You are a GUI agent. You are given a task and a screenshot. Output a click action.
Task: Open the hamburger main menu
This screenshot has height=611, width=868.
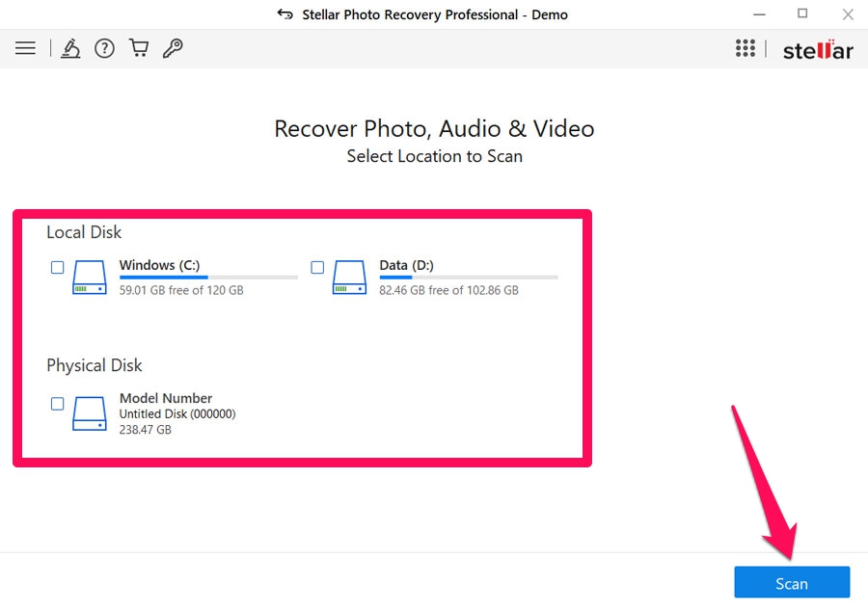[x=25, y=48]
